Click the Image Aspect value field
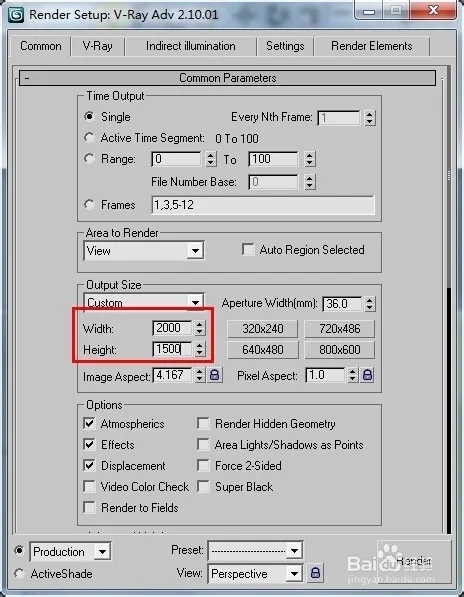The image size is (464, 597). 172,375
